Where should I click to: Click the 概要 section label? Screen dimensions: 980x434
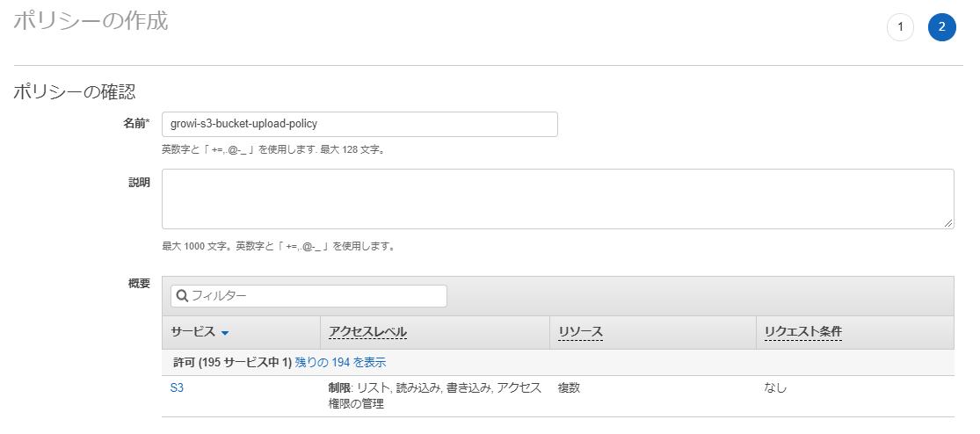click(140, 283)
